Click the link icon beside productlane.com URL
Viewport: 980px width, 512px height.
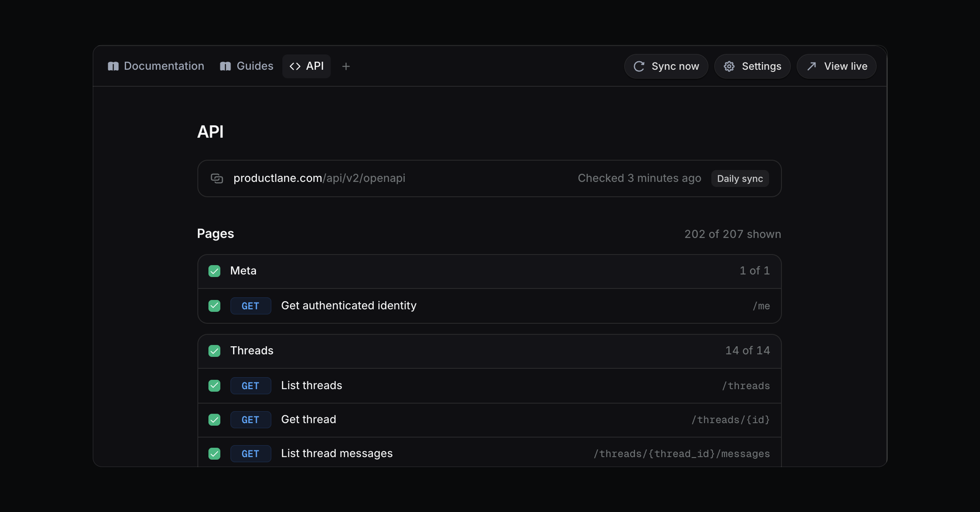217,178
